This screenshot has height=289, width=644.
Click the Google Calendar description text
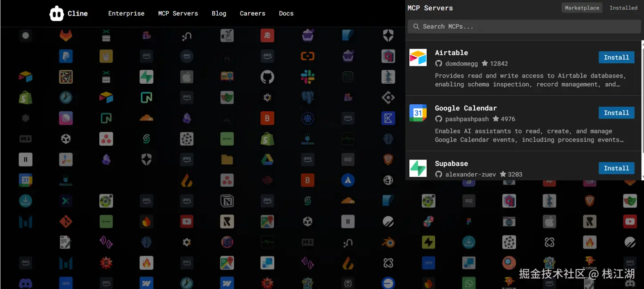point(530,135)
